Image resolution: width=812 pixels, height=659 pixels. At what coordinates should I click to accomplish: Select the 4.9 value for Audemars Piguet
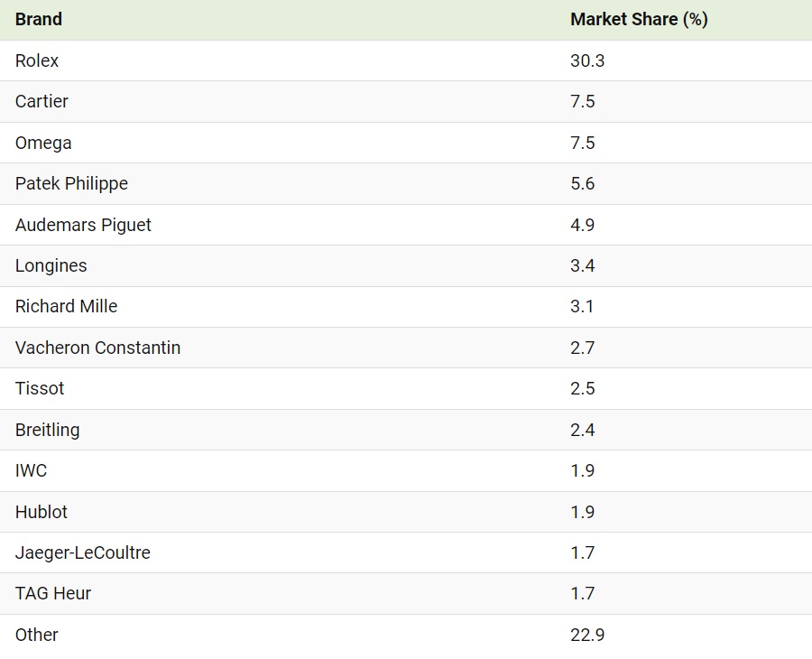pyautogui.click(x=582, y=225)
